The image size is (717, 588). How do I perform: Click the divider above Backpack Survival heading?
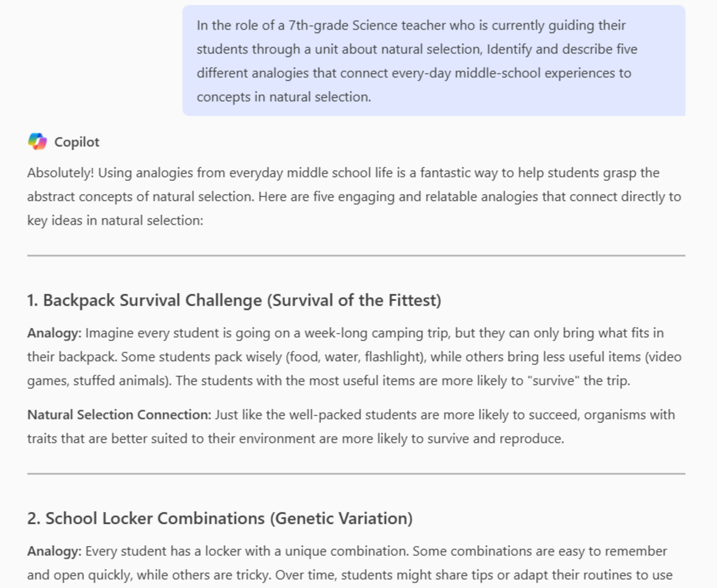click(x=356, y=256)
